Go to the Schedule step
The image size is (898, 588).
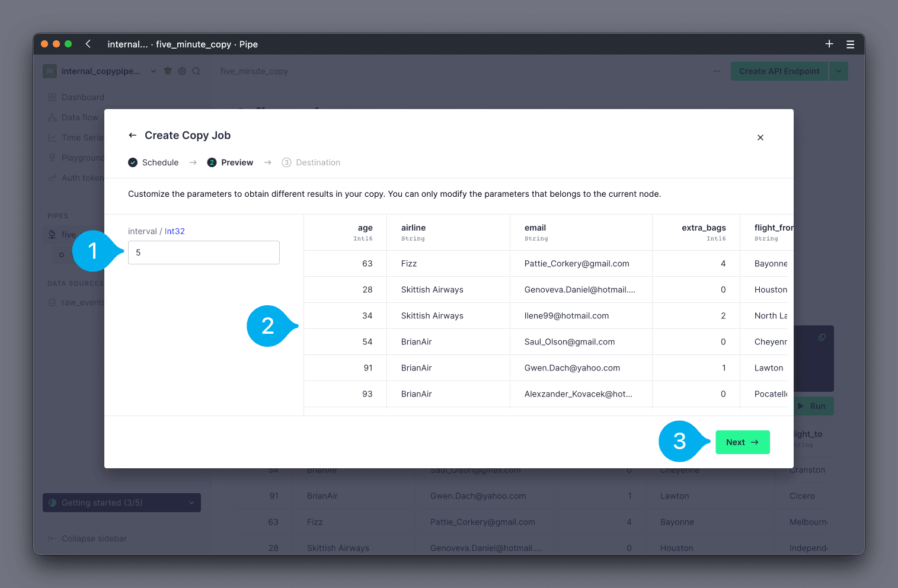(x=154, y=162)
